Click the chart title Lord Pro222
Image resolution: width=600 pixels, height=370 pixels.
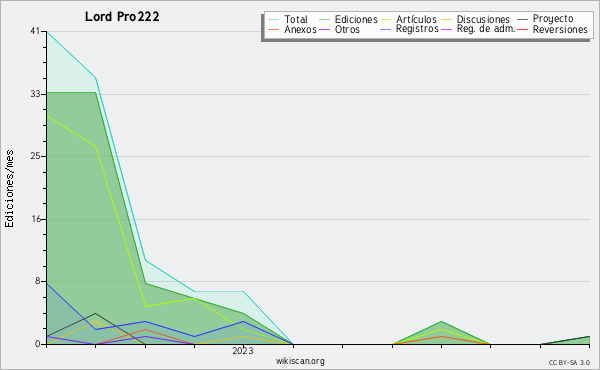122,16
